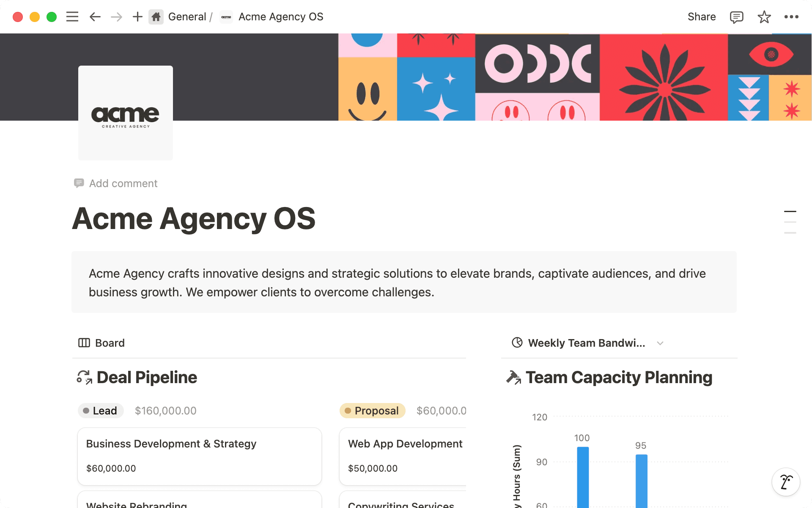Image resolution: width=812 pixels, height=508 pixels.
Task: Open a new tab via the plus icon
Action: pos(137,17)
